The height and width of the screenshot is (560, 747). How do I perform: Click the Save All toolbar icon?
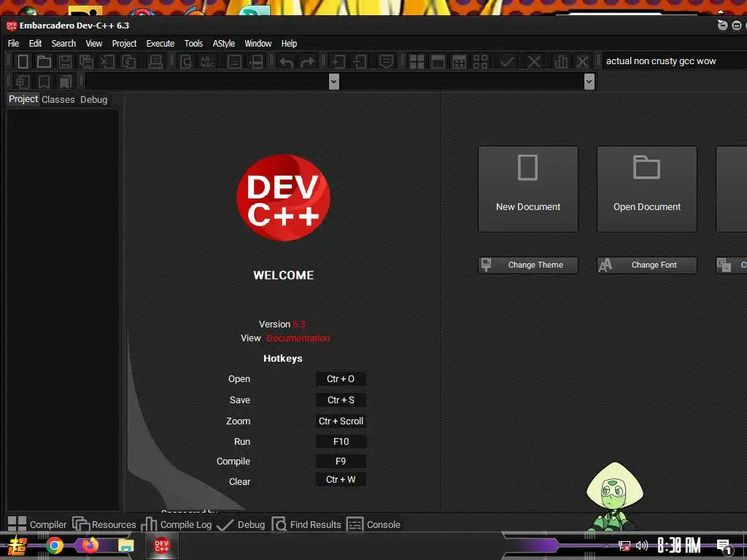[x=86, y=61]
